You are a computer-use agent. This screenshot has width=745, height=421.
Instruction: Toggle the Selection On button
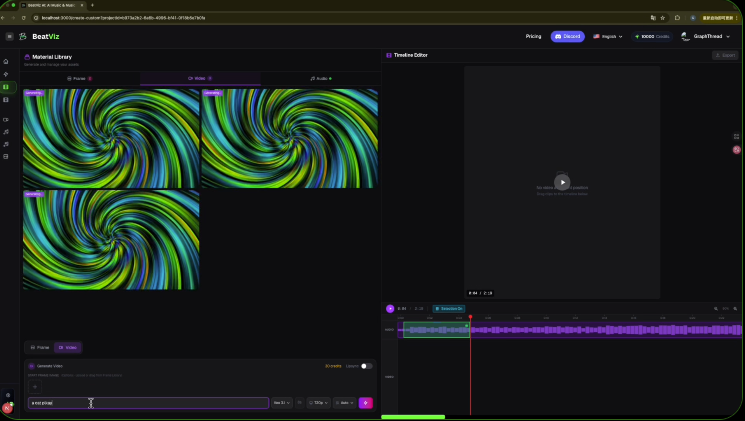click(x=449, y=308)
